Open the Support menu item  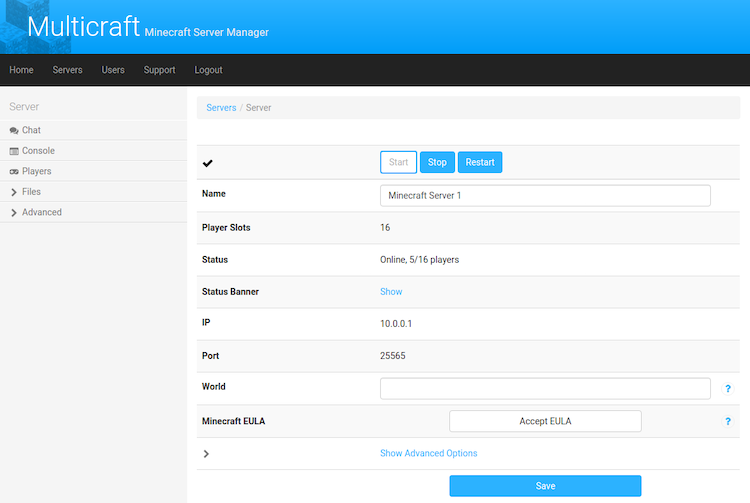(x=159, y=70)
